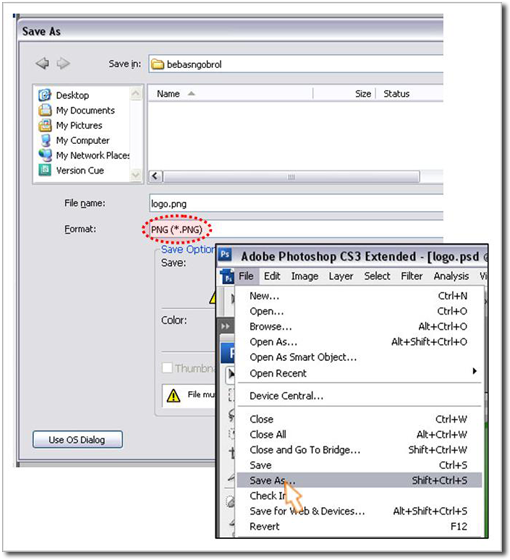The image size is (510, 560).
Task: Choose Close All from File menu
Action: click(x=359, y=434)
